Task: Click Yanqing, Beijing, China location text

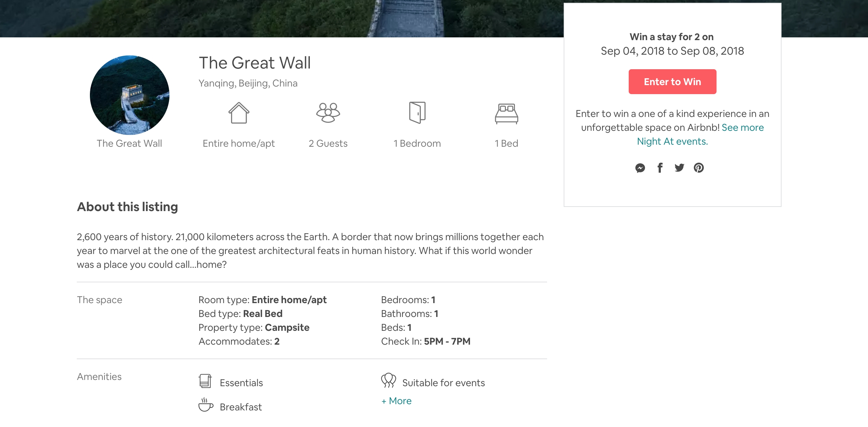Action: point(248,83)
